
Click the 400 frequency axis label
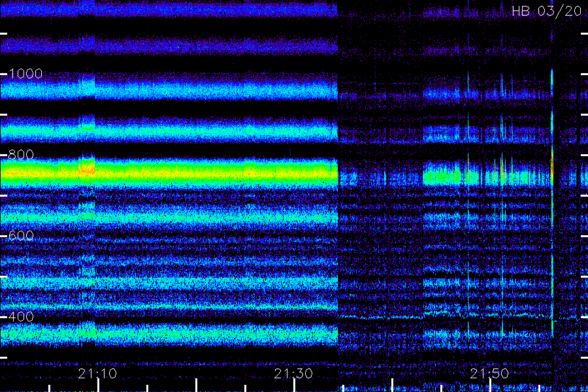point(21,317)
